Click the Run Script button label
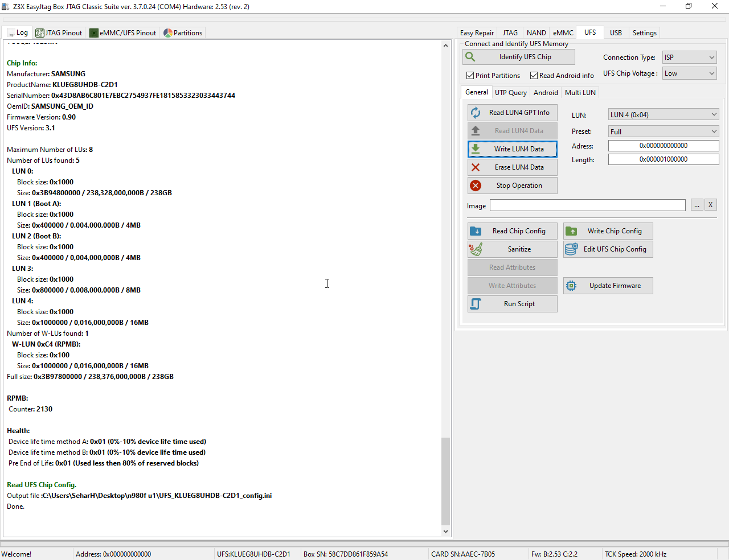This screenshot has width=729, height=560. (x=519, y=304)
